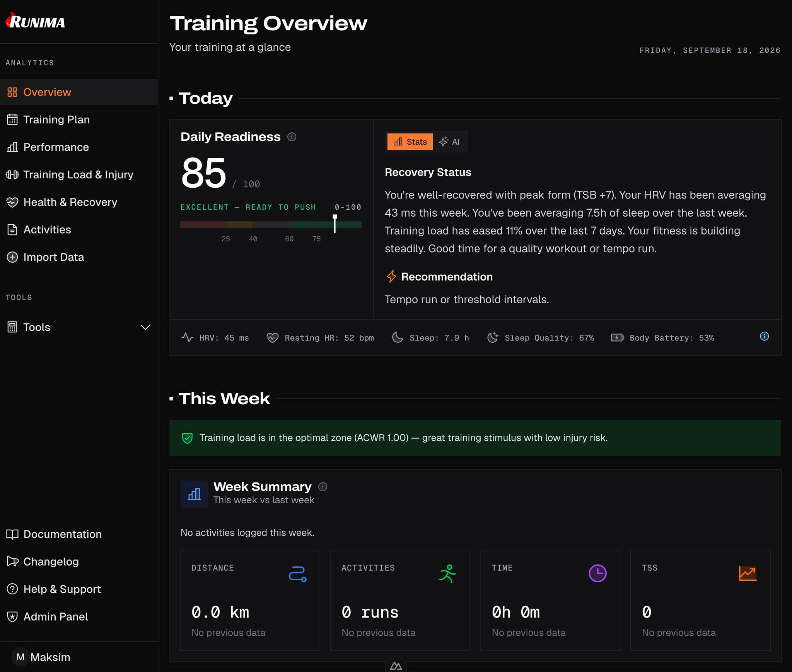Click the Runima flame logo
This screenshot has height=672, width=792.
35,21
